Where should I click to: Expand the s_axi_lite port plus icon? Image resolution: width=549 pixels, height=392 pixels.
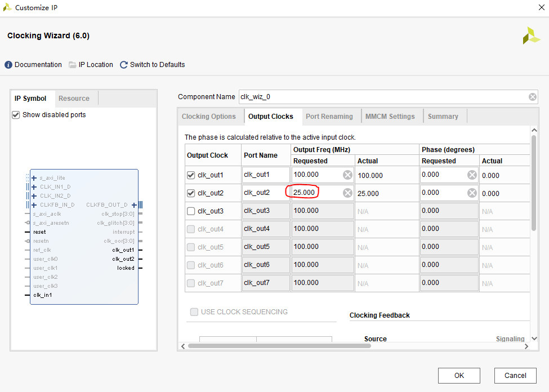pyautogui.click(x=34, y=178)
